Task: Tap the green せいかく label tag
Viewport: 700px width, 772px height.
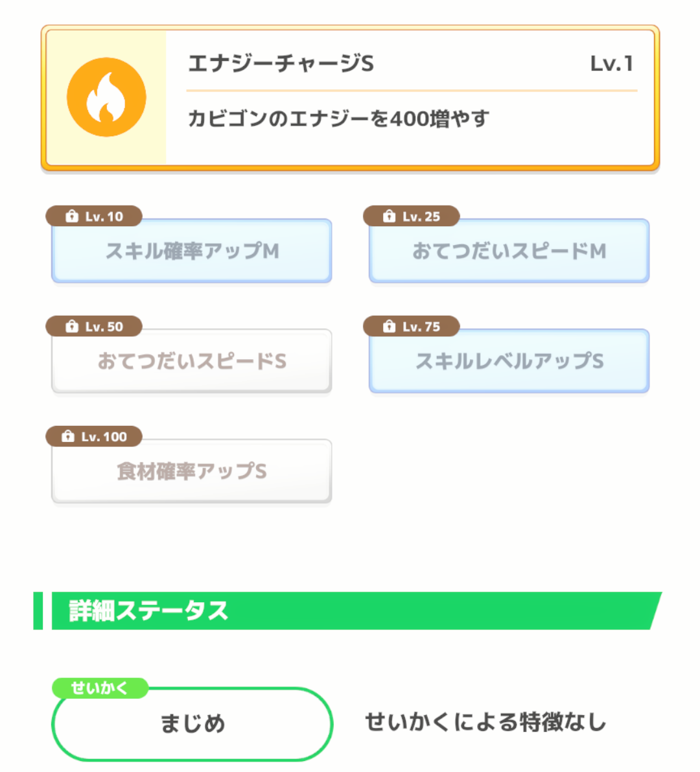Action: (x=100, y=688)
